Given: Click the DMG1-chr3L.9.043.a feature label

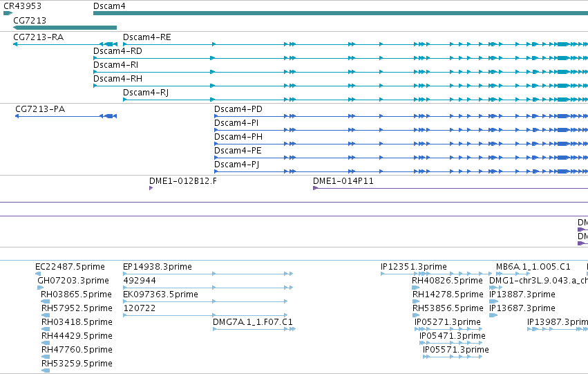Looking at the screenshot, I should 538,281.
